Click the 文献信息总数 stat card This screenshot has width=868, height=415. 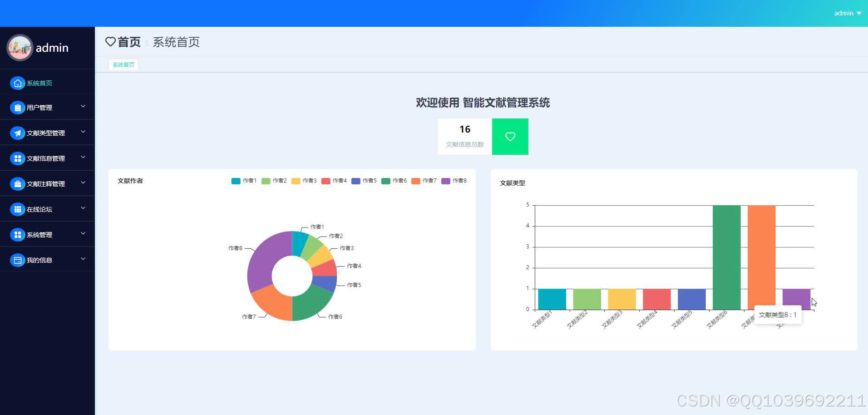pyautogui.click(x=464, y=136)
